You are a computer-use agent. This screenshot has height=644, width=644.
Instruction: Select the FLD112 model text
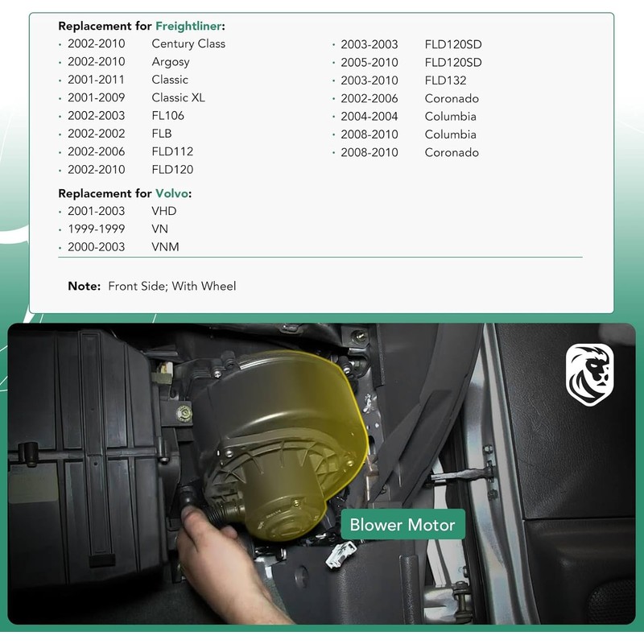pyautogui.click(x=172, y=151)
